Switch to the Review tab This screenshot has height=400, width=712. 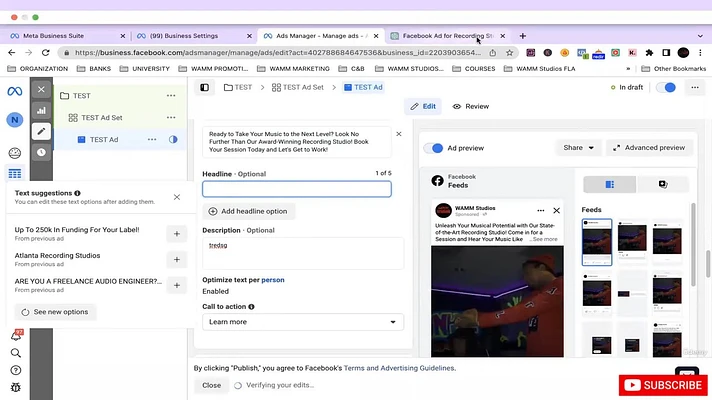pos(471,106)
